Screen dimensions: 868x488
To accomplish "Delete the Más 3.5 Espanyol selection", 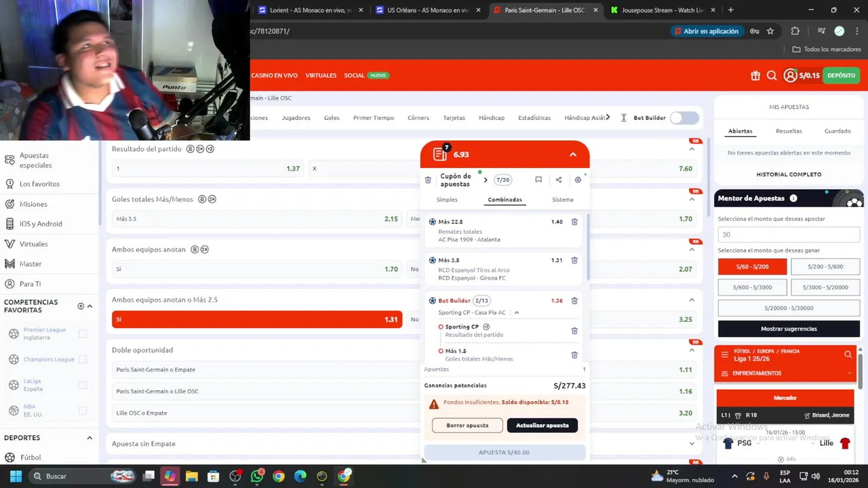I will (574, 260).
